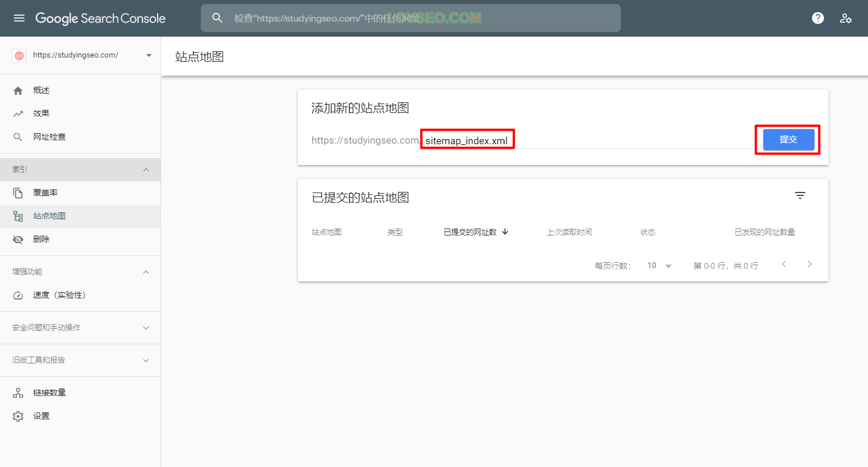
Task: Click the https://studyingseo.com/ URL prefix text
Action: click(x=366, y=140)
